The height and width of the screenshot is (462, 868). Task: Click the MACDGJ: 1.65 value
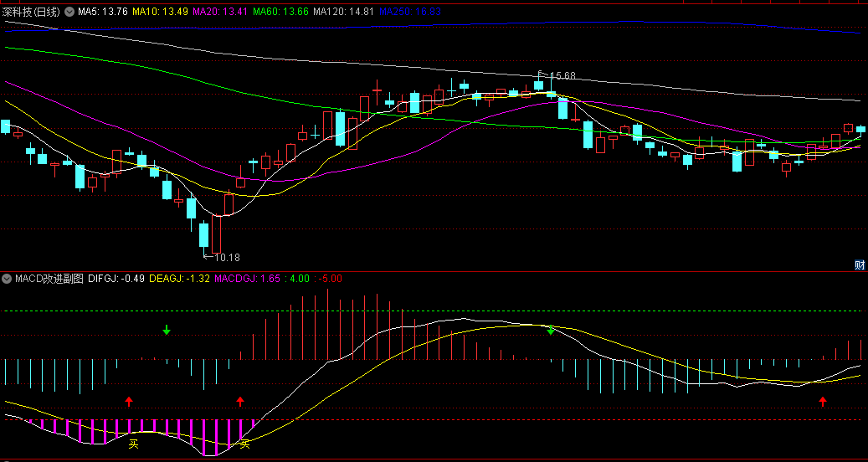247,280
